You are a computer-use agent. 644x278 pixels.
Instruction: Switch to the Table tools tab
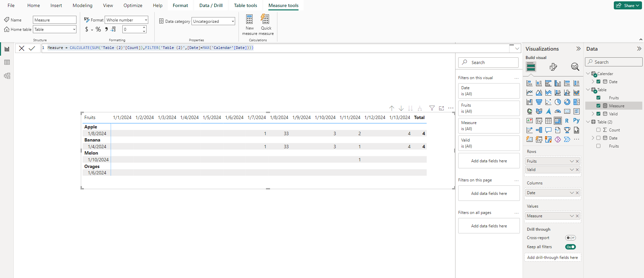(x=246, y=5)
